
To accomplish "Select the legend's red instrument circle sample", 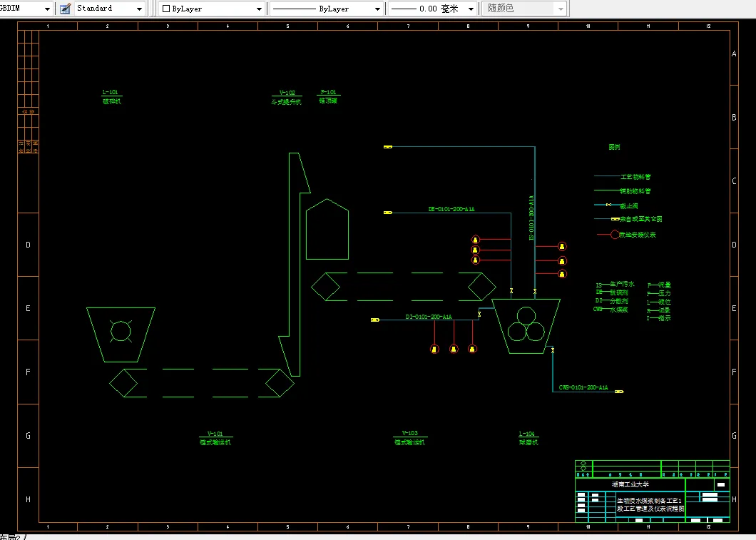I will [615, 235].
